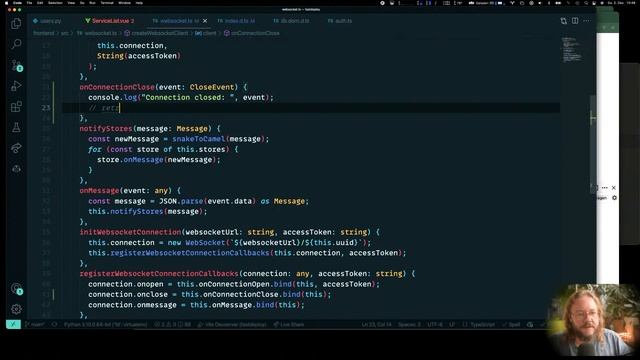Switch to the lib.dom.d.ts tab
The width and height of the screenshot is (640, 360).
291,21
